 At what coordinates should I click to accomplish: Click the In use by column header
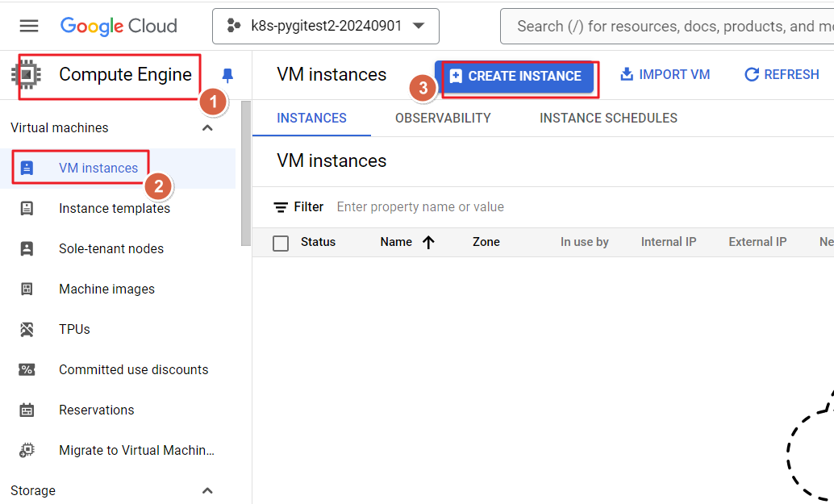tap(585, 242)
